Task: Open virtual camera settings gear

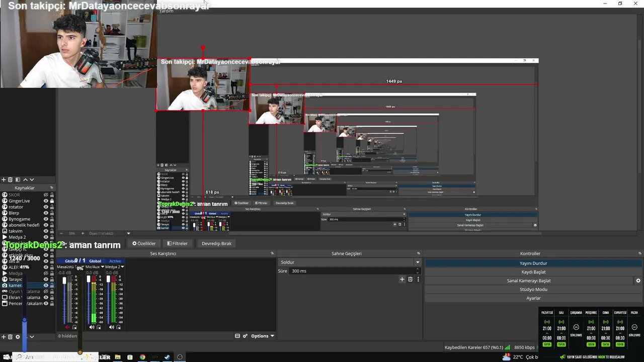Action: coord(638,281)
